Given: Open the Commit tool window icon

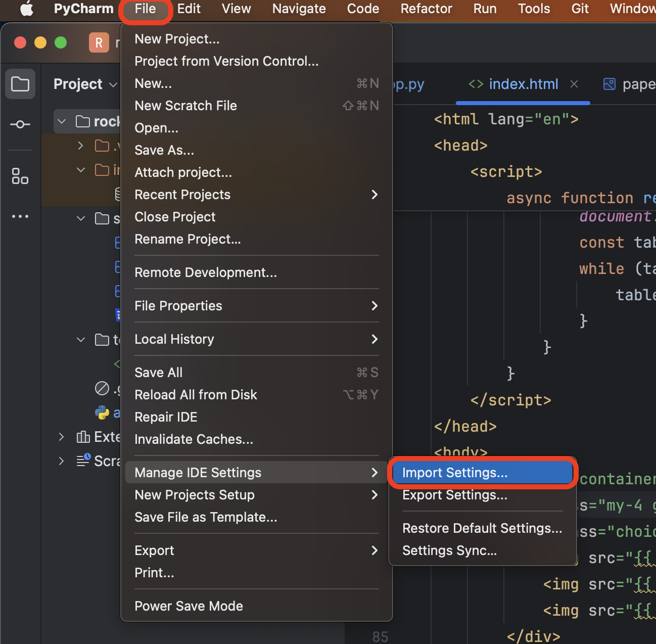Looking at the screenshot, I should (20, 124).
